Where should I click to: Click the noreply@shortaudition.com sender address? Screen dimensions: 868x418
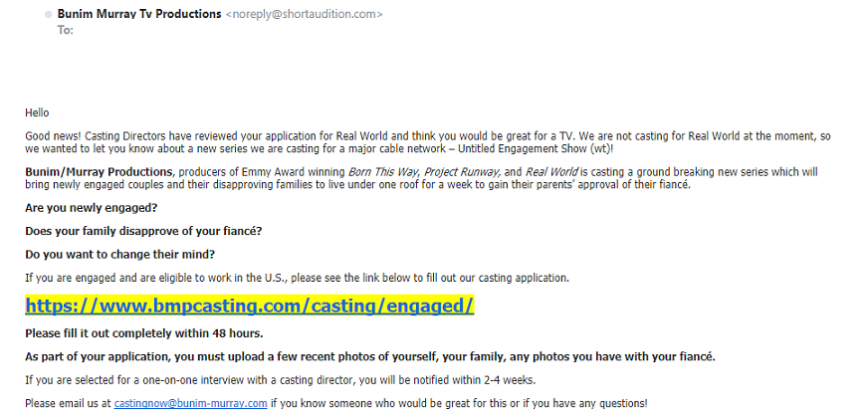(x=304, y=14)
